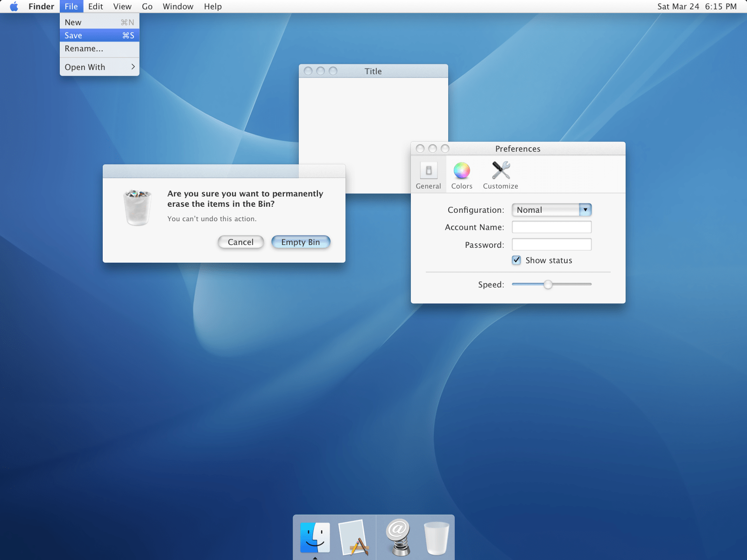Open the Trash in the dock

coord(437,538)
